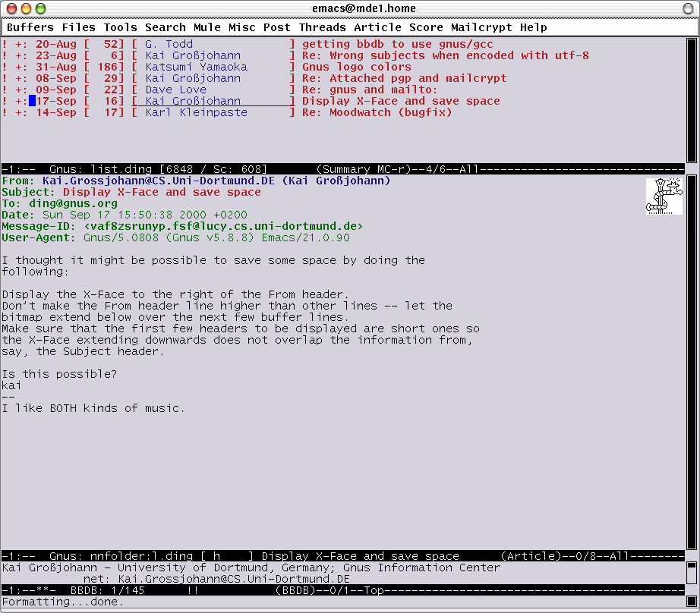Click the toolbar toggle pill in the title bar

pyautogui.click(x=689, y=8)
